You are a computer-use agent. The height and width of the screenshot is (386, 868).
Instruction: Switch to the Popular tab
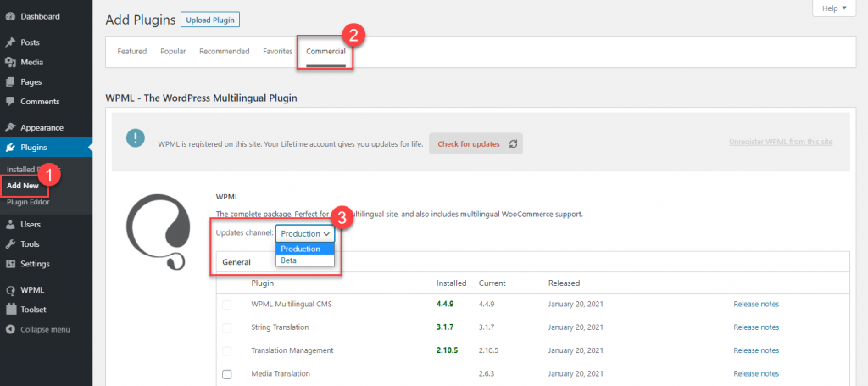(x=173, y=52)
